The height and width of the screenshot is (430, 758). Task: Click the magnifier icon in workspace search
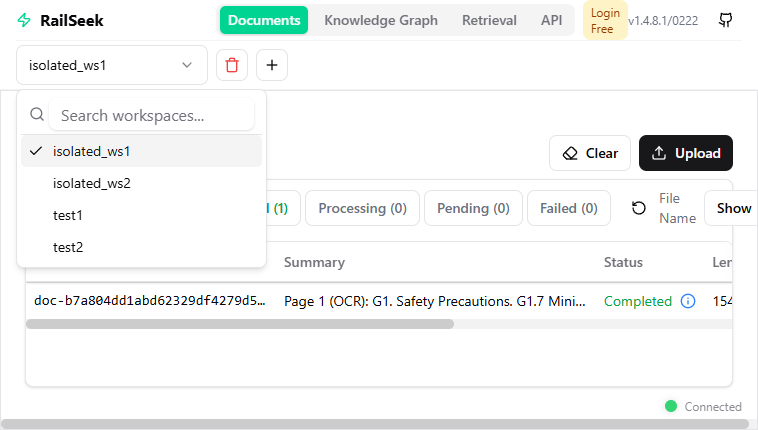[x=37, y=115]
